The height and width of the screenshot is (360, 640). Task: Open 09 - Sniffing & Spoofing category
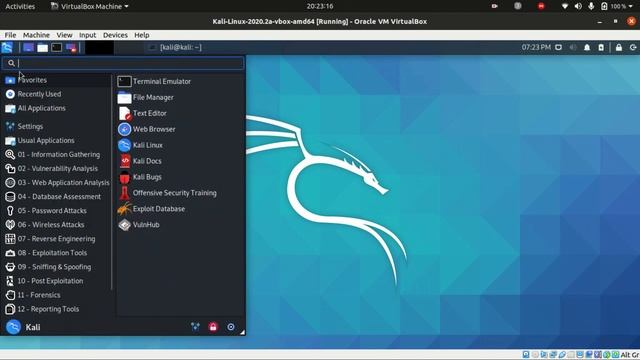(56, 267)
